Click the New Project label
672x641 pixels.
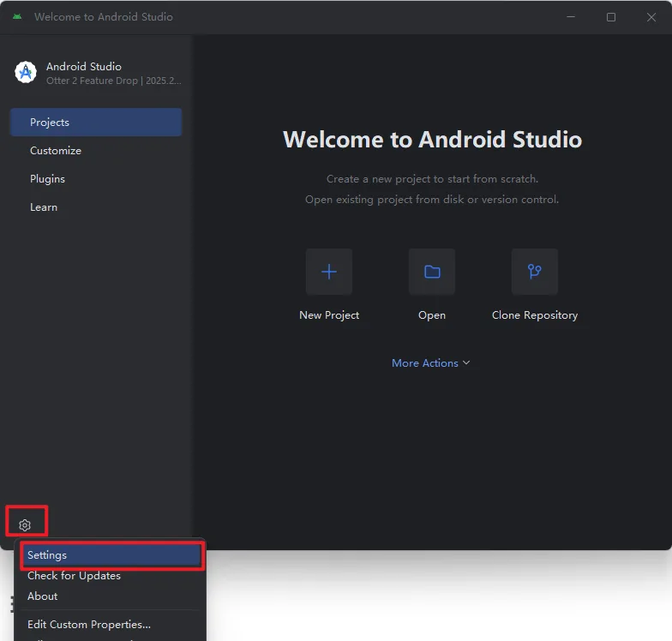click(x=329, y=315)
